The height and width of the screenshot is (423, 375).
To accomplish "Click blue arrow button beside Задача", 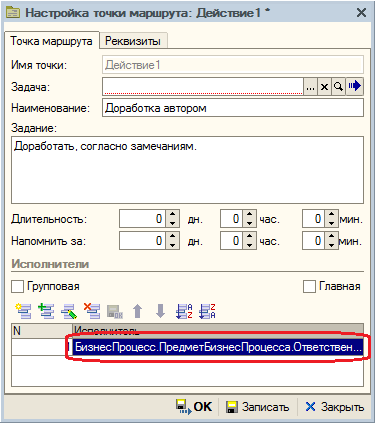I will [354, 87].
